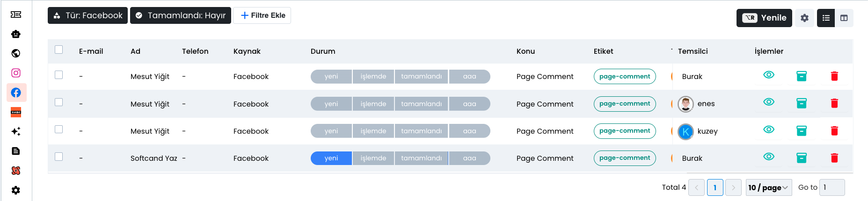The image size is (868, 201).
Task: Click the Filtre Ekle button
Action: pyautogui.click(x=262, y=15)
